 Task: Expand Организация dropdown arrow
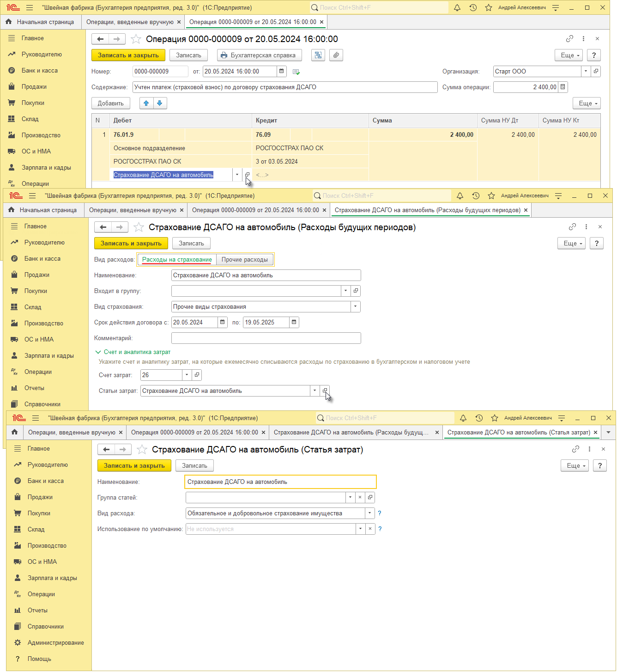[586, 71]
